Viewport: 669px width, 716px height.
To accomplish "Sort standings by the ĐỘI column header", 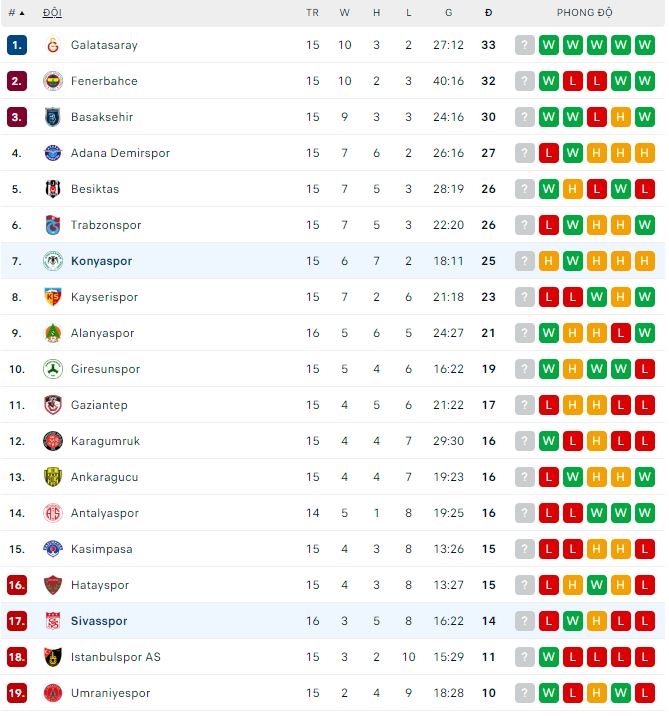I will point(51,13).
